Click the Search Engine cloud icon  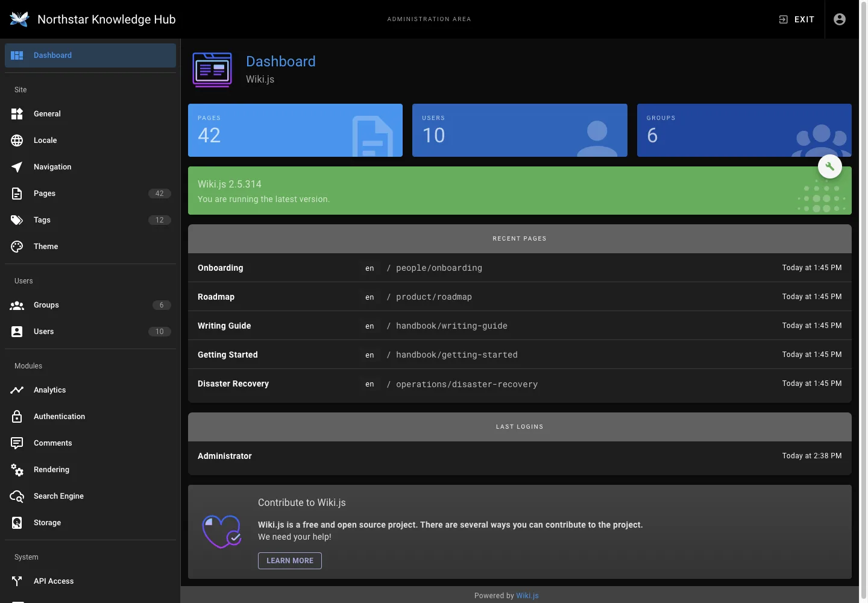[17, 496]
